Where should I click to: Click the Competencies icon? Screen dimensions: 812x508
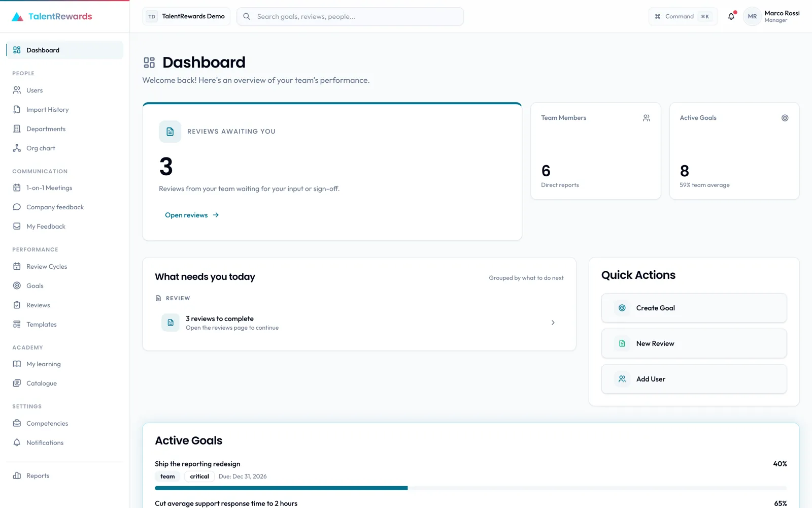(17, 423)
